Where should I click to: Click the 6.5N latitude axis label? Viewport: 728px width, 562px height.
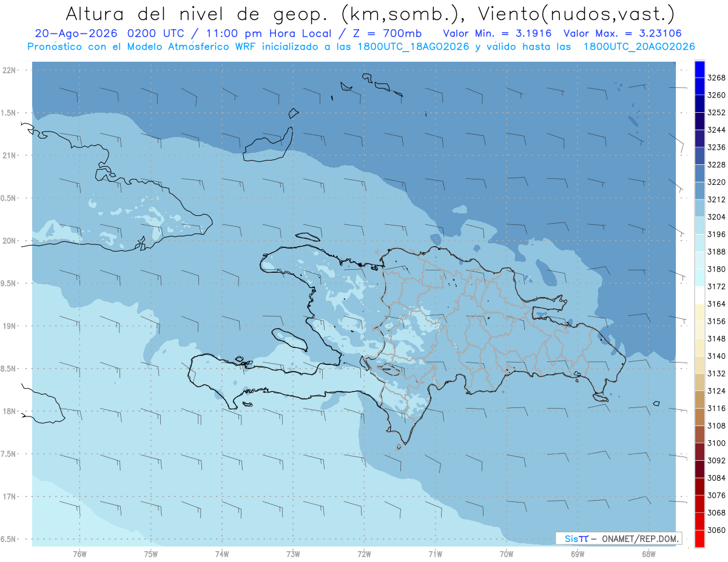[8, 539]
